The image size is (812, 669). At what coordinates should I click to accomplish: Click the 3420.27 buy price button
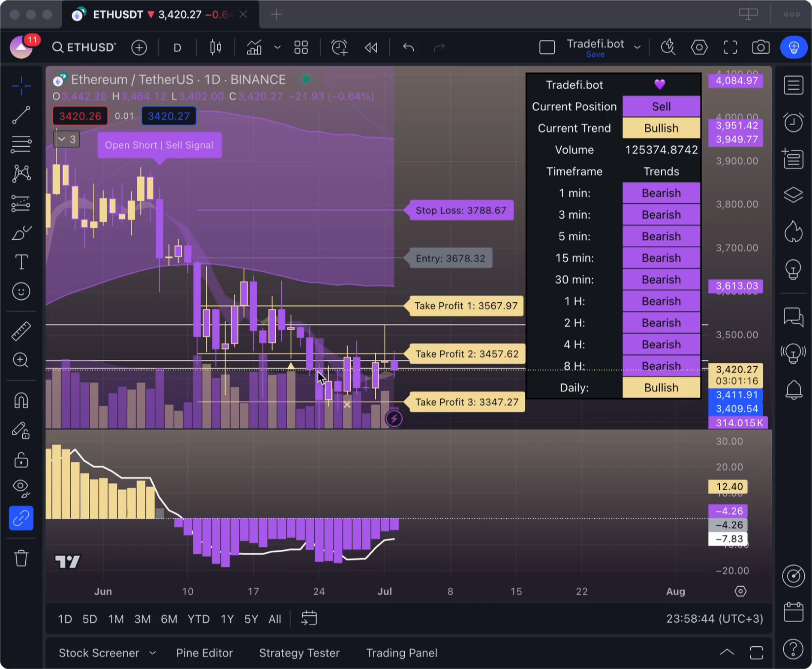point(169,116)
